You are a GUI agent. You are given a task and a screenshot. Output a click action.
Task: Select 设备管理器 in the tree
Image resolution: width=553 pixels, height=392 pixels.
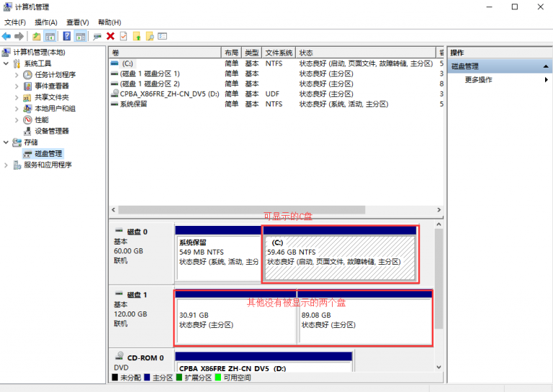click(51, 131)
